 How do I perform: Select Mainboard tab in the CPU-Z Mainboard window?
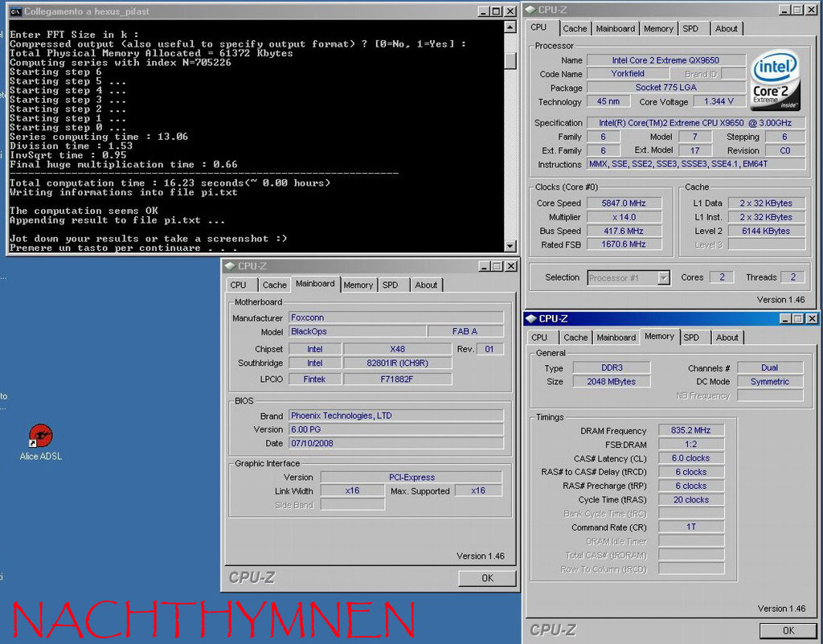click(x=315, y=284)
